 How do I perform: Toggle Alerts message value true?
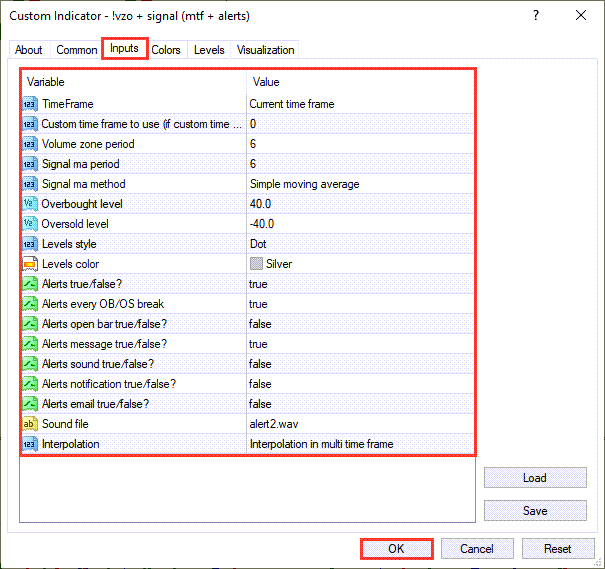click(x=258, y=344)
